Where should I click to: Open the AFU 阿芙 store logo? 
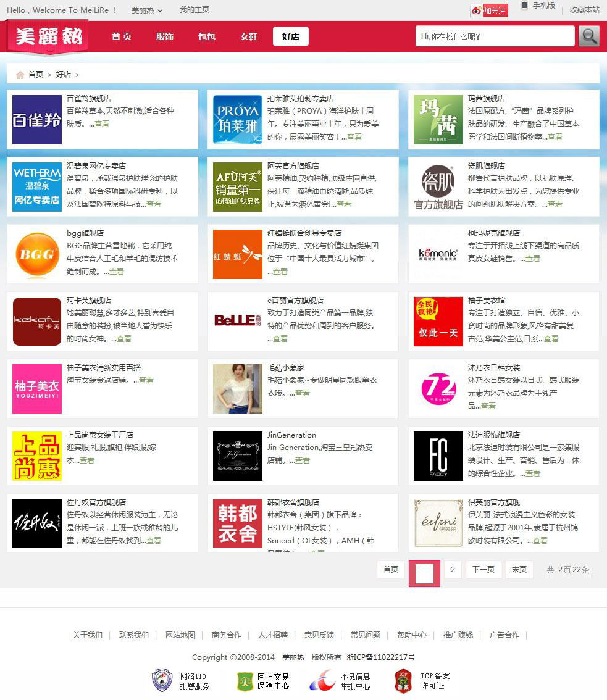click(238, 187)
